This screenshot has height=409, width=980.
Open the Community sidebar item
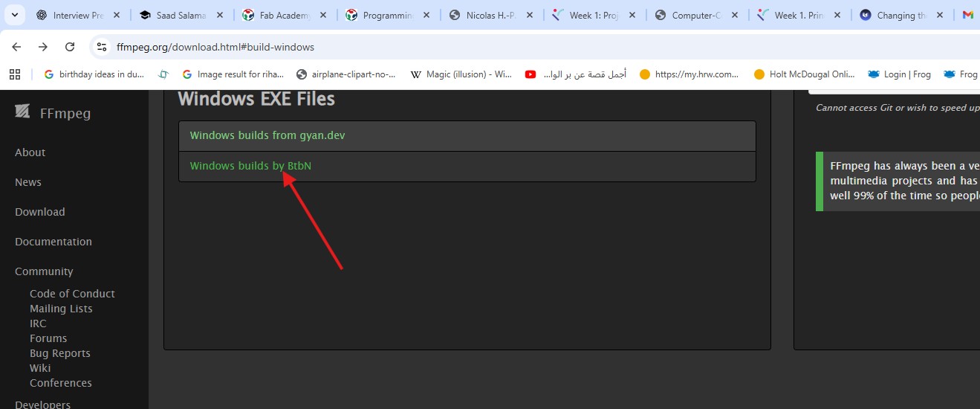(44, 271)
